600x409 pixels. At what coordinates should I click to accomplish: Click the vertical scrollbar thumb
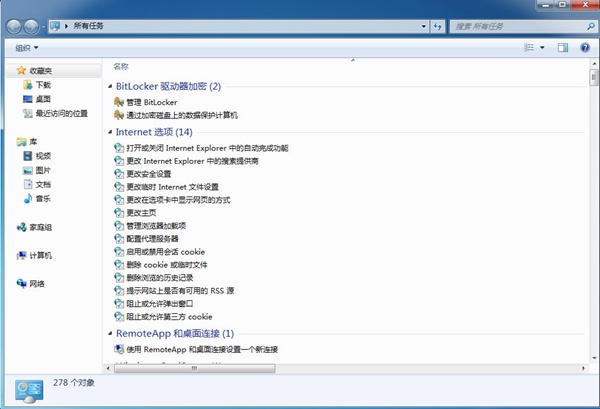[594, 78]
